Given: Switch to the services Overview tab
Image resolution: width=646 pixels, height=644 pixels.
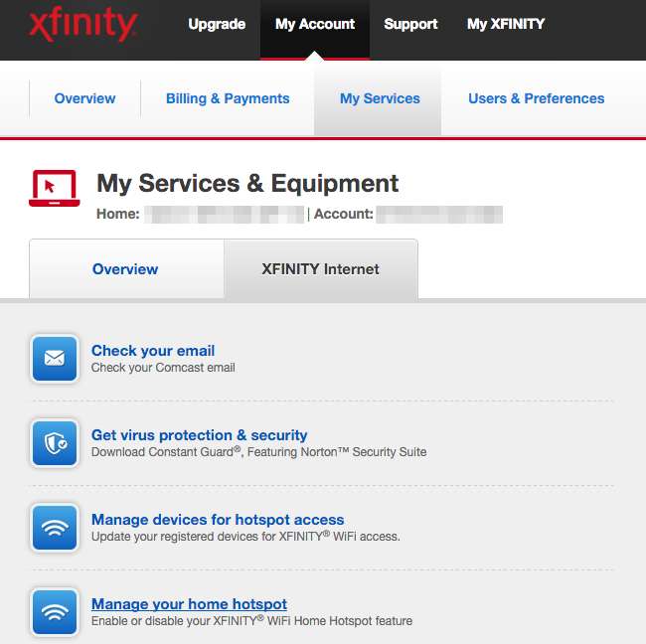Looking at the screenshot, I should point(125,269).
